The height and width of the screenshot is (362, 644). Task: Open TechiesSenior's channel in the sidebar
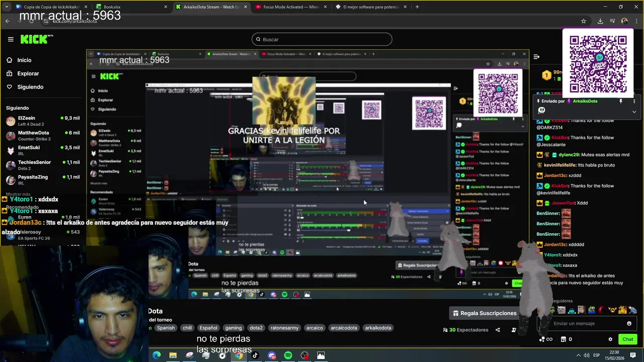(43, 165)
